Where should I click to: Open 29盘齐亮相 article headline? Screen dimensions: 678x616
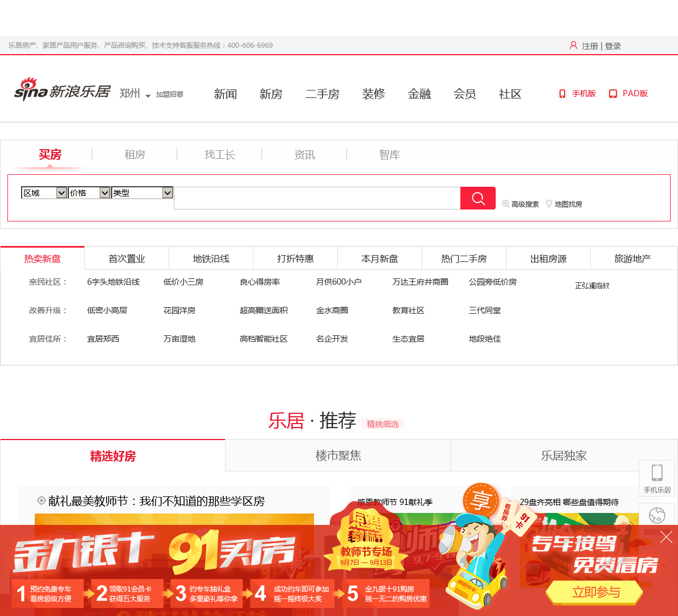569,502
